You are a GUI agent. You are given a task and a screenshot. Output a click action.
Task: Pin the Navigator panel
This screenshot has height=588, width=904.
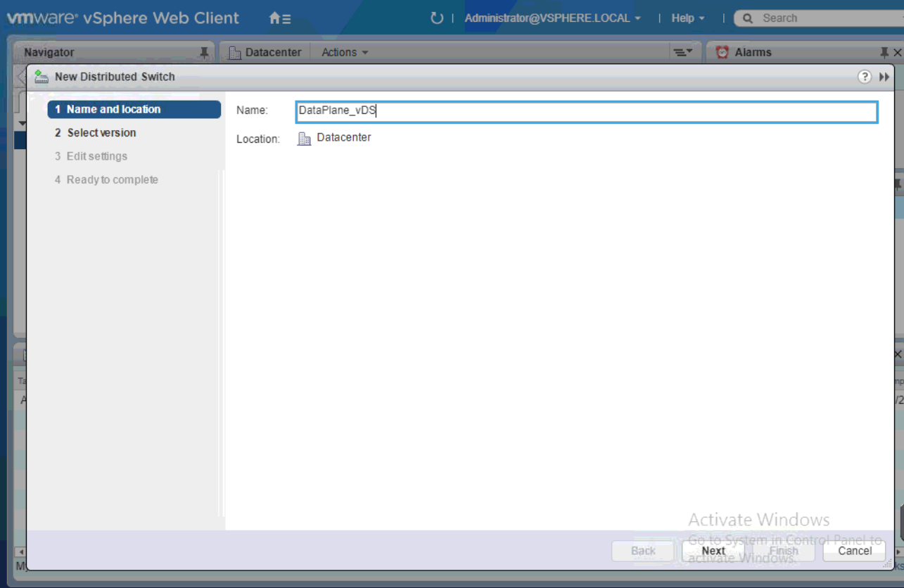point(204,52)
